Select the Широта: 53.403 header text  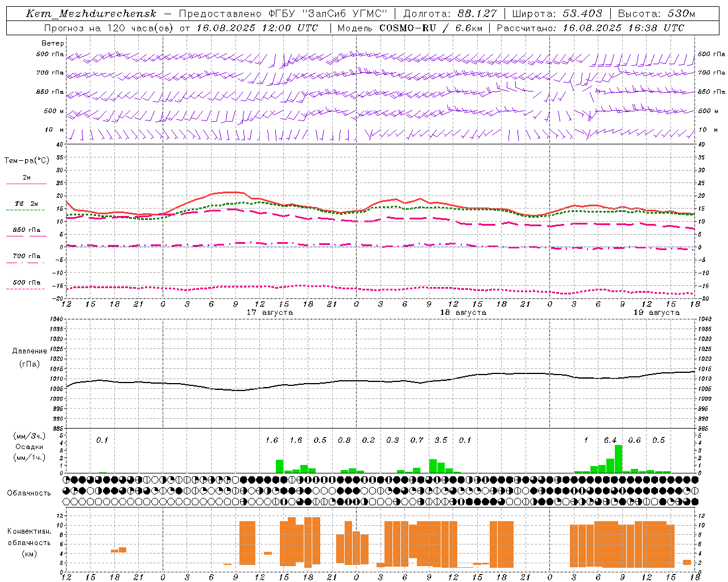coord(557,14)
